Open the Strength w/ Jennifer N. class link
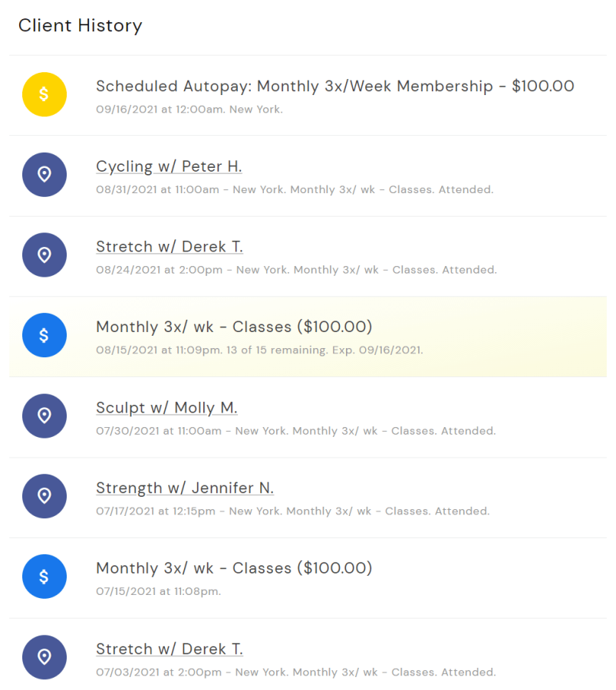616x690 pixels. [x=185, y=488]
